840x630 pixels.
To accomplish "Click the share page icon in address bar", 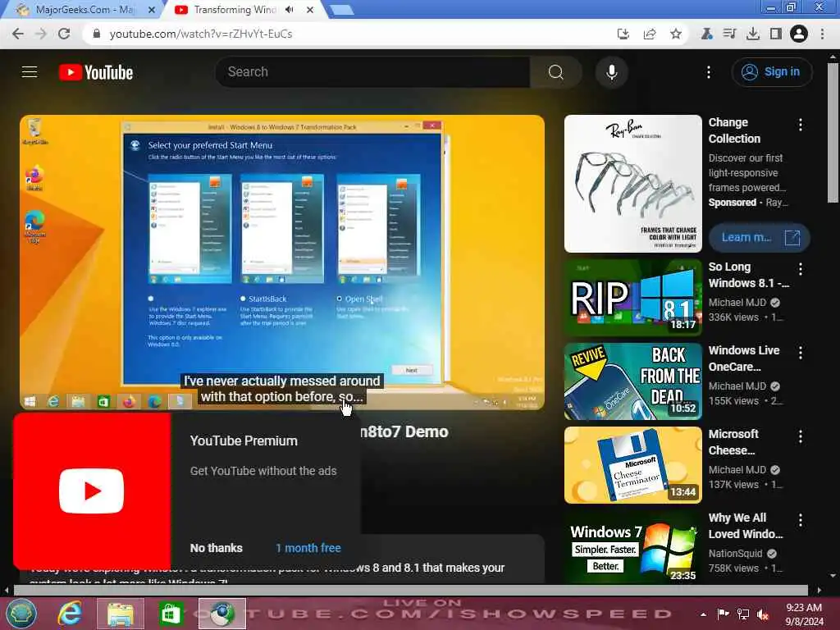I will (650, 34).
